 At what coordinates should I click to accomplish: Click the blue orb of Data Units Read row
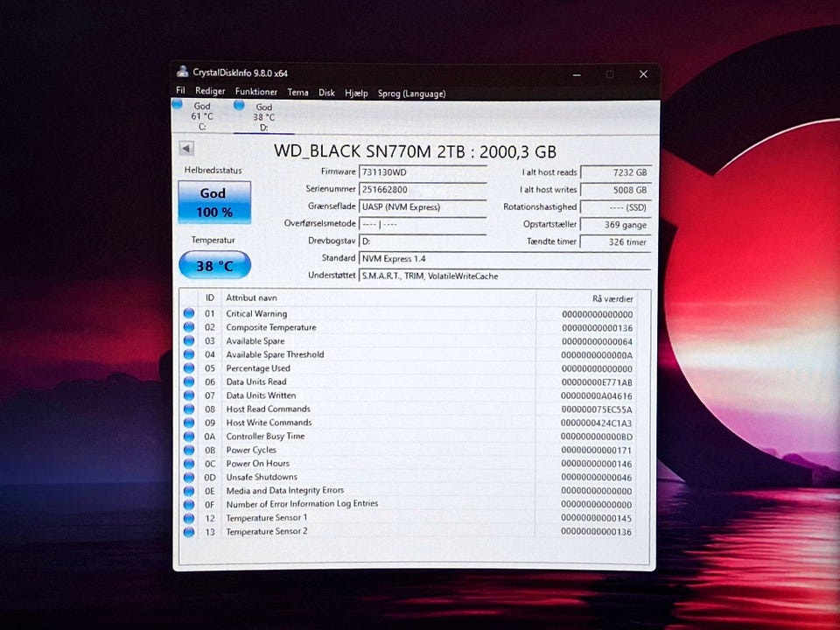pos(189,381)
